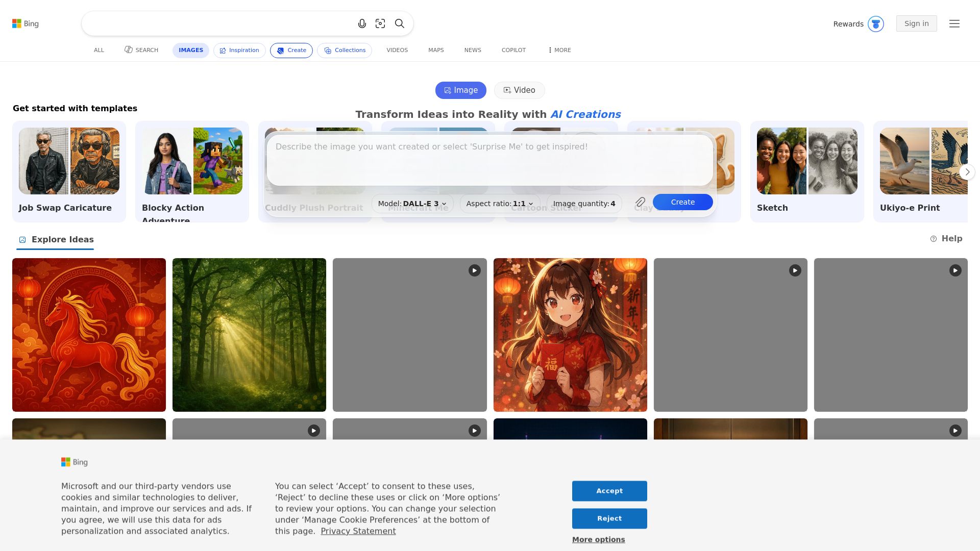
Task: Expand the Aspect ratio 1:1 dropdown
Action: click(x=499, y=203)
